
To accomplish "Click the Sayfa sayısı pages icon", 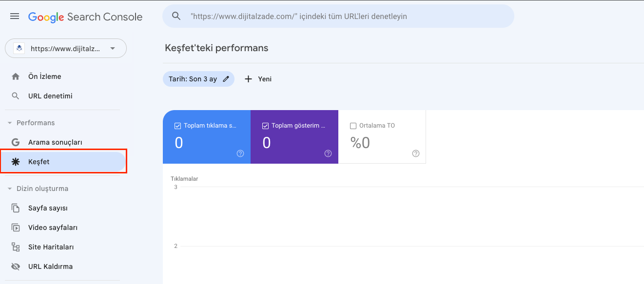I will click(16, 208).
